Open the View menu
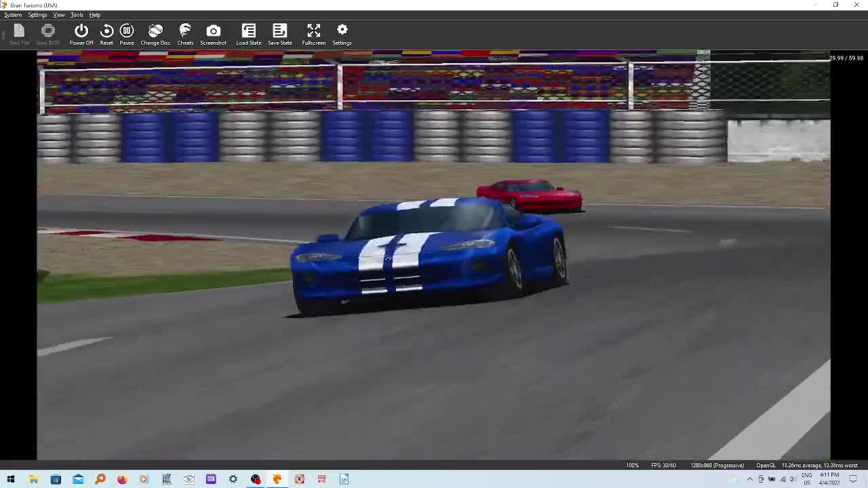This screenshot has width=868, height=488. pyautogui.click(x=59, y=15)
